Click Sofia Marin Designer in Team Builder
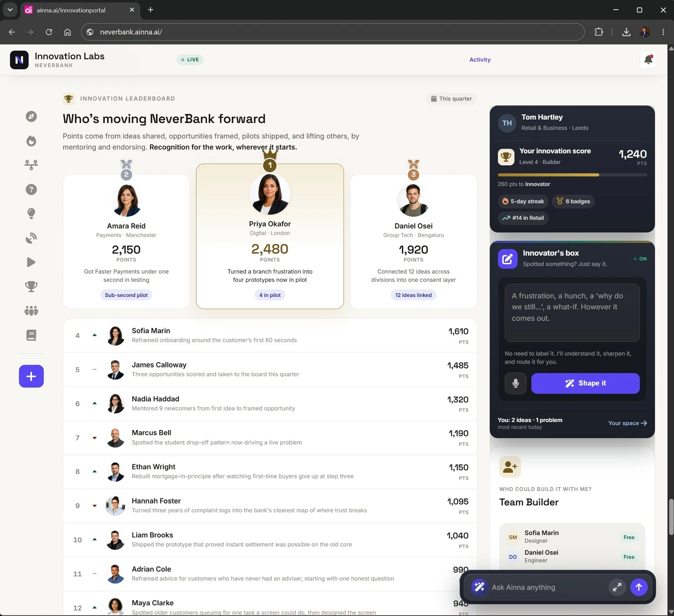 pos(572,537)
